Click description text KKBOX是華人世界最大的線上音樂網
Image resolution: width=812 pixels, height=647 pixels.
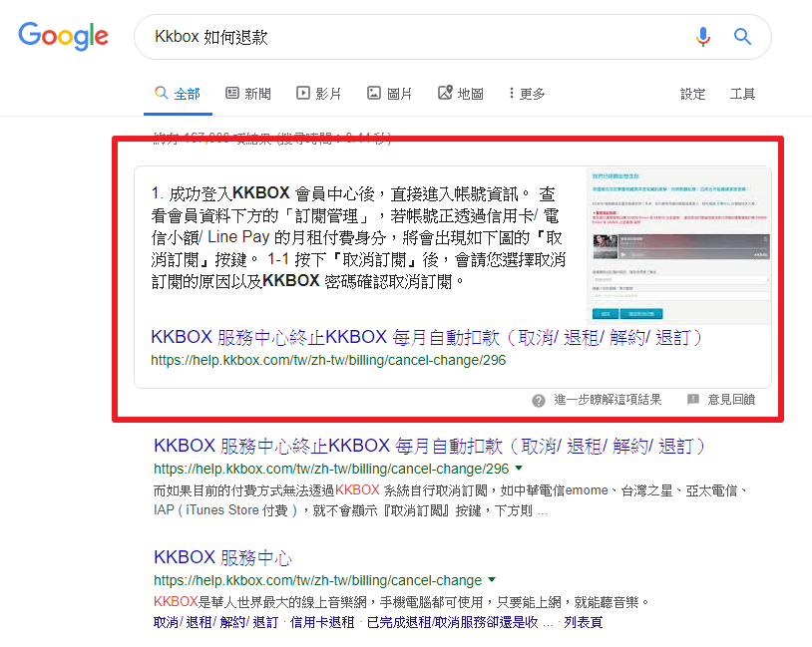[x=401, y=602]
